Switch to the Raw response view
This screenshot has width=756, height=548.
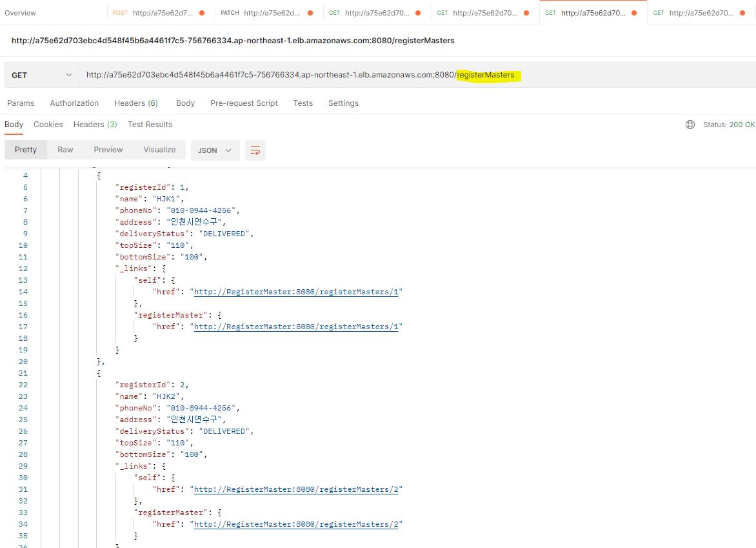pyautogui.click(x=65, y=149)
